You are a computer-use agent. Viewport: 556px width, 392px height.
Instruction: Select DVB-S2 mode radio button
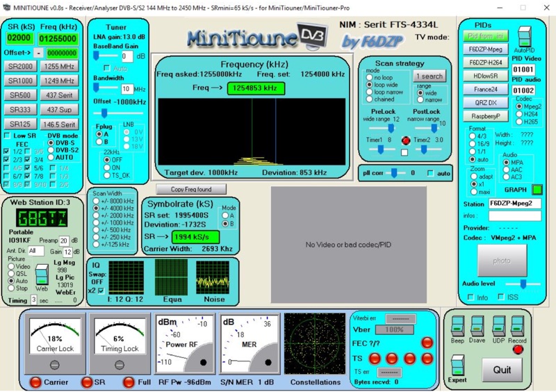51,150
